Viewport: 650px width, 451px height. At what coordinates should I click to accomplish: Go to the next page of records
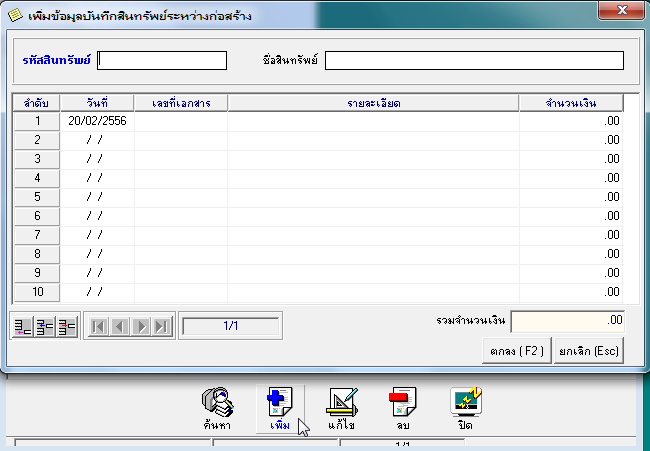point(141,326)
